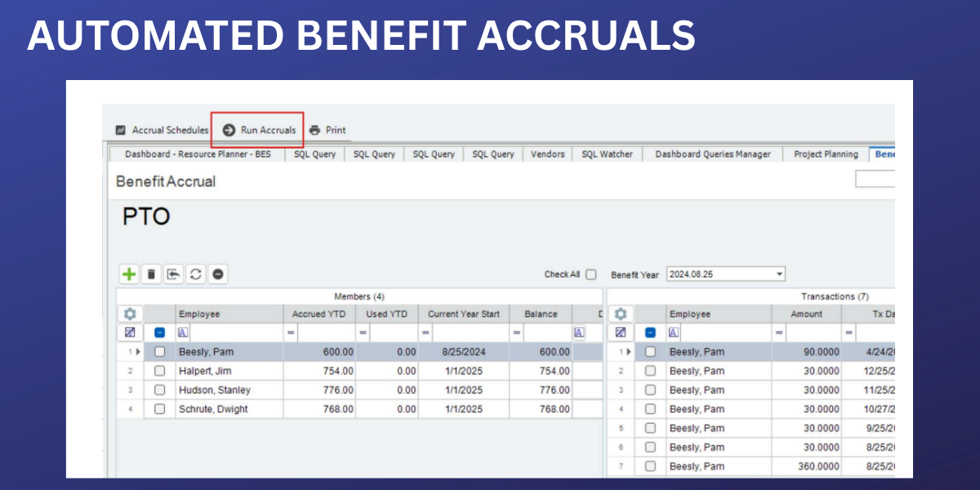
Task: Open the first SQL Query tab
Action: [315, 154]
